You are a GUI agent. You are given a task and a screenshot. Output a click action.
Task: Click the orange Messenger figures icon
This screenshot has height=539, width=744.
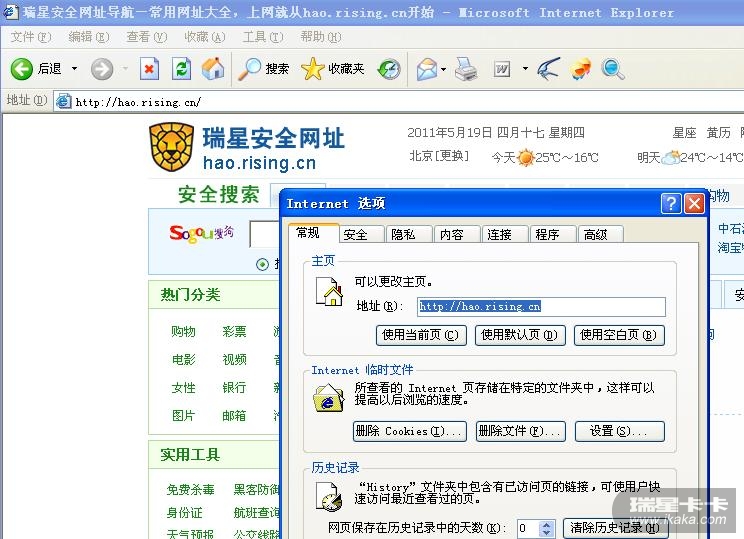point(581,69)
